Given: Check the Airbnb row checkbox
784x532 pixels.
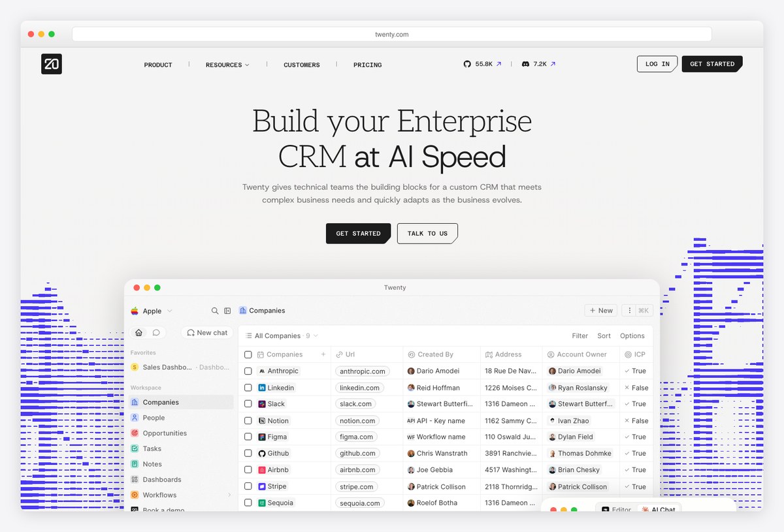Looking at the screenshot, I should [x=248, y=470].
